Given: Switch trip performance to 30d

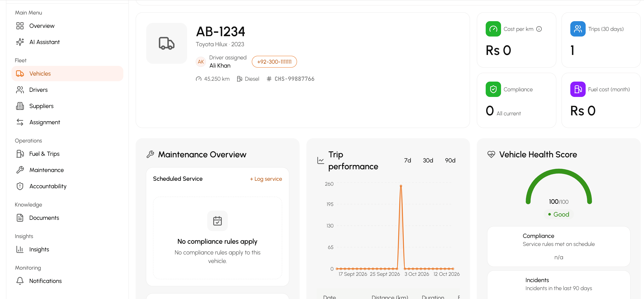Looking at the screenshot, I should [x=428, y=160].
